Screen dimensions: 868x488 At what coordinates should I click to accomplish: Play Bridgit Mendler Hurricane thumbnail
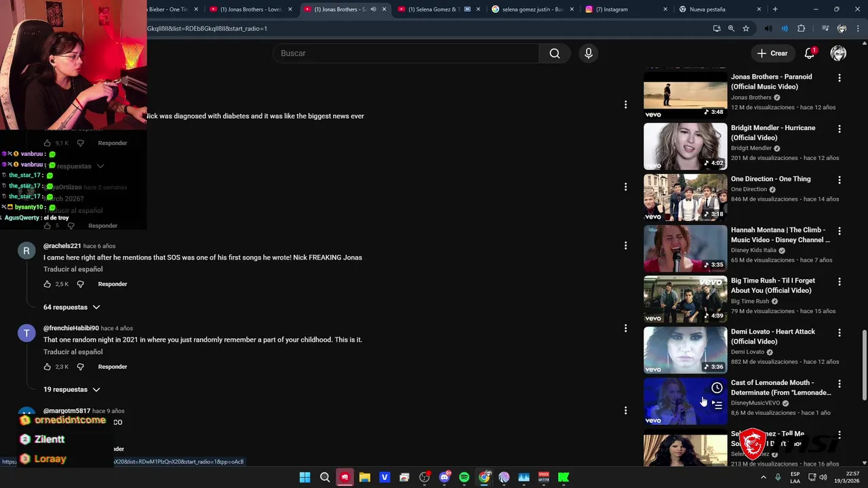pos(685,146)
